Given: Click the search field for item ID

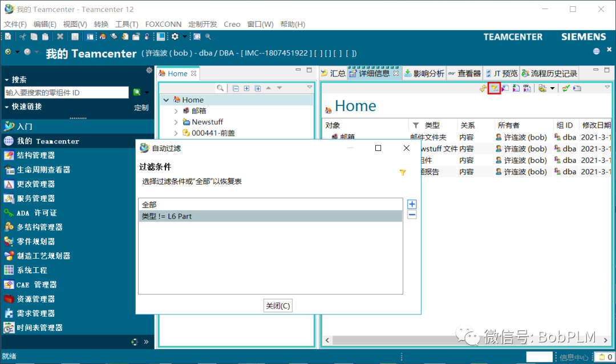Looking at the screenshot, I should coord(66,93).
